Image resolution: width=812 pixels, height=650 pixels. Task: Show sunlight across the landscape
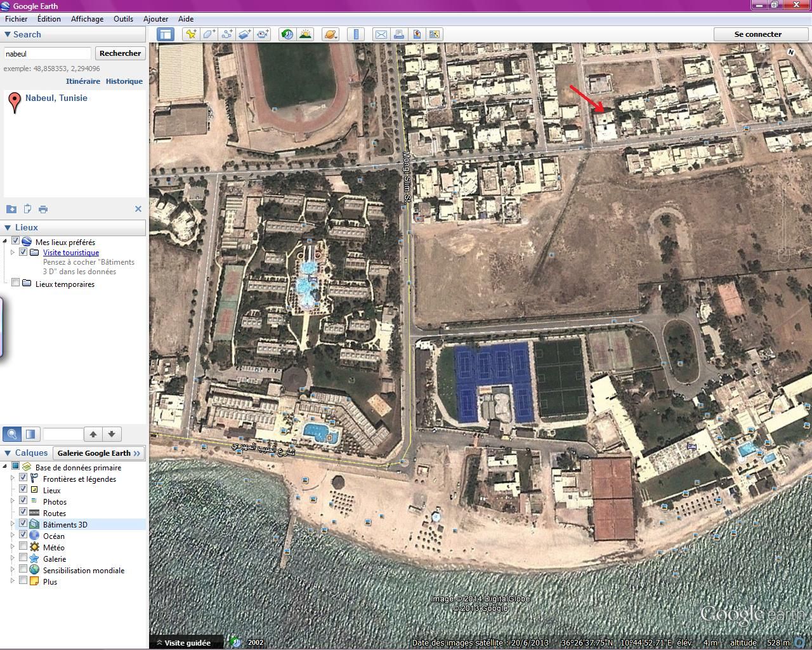[305, 34]
